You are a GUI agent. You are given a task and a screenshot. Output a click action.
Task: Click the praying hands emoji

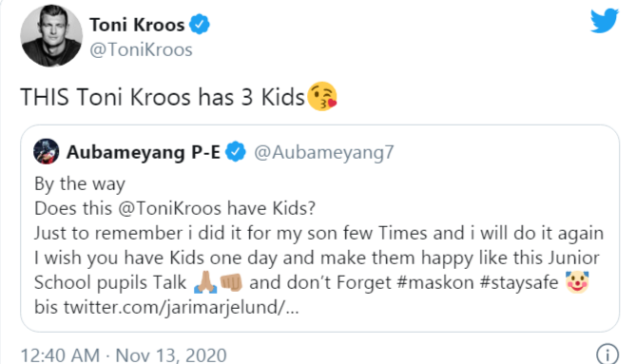(205, 282)
